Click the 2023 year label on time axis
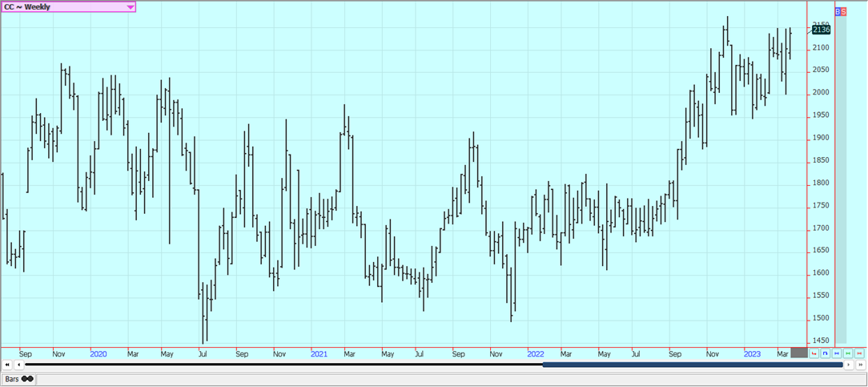This screenshot has width=868, height=387. 752,353
